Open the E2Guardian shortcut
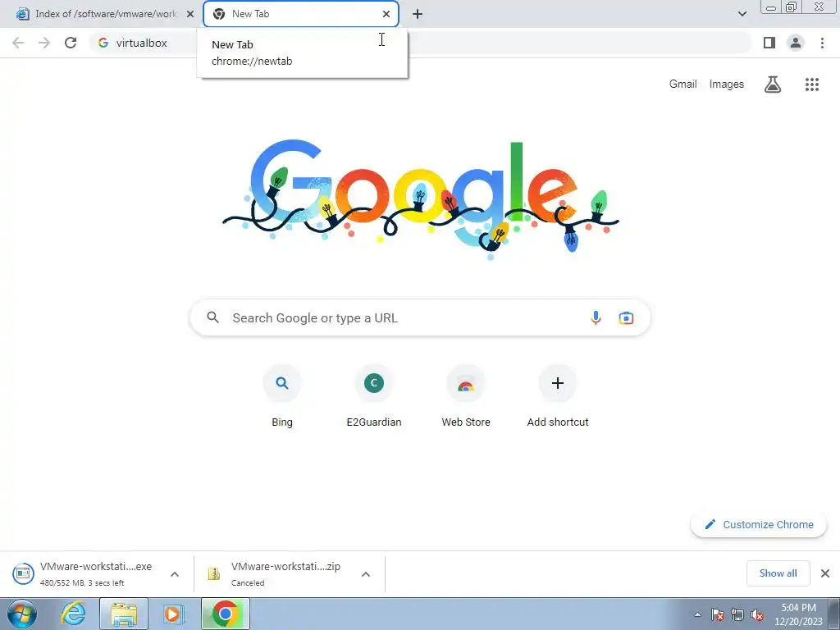 pos(374,396)
